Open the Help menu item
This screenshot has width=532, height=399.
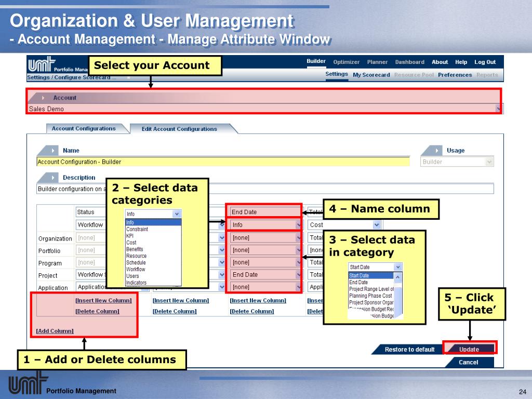click(461, 62)
